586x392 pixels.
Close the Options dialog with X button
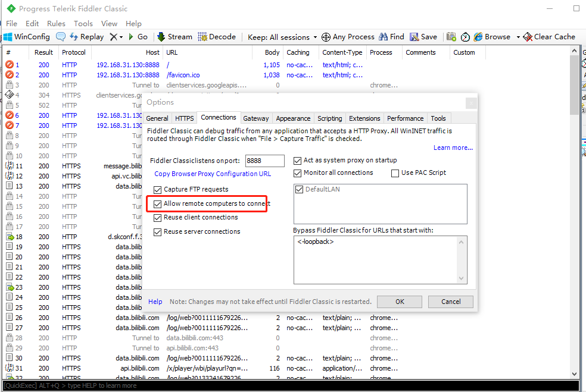pyautogui.click(x=471, y=103)
